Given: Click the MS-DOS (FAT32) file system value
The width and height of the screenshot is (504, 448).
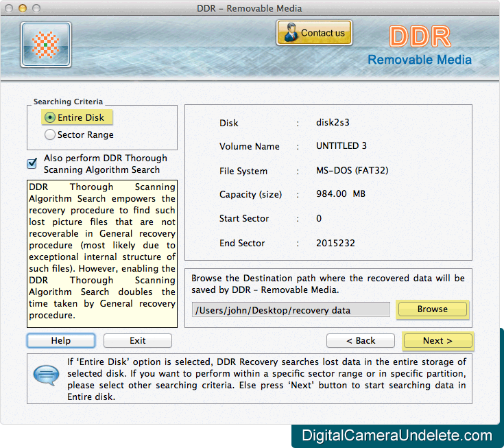Looking at the screenshot, I should [352, 170].
